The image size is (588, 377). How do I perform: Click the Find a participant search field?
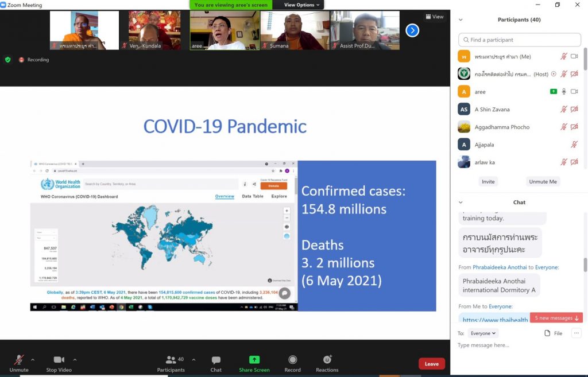(x=520, y=40)
